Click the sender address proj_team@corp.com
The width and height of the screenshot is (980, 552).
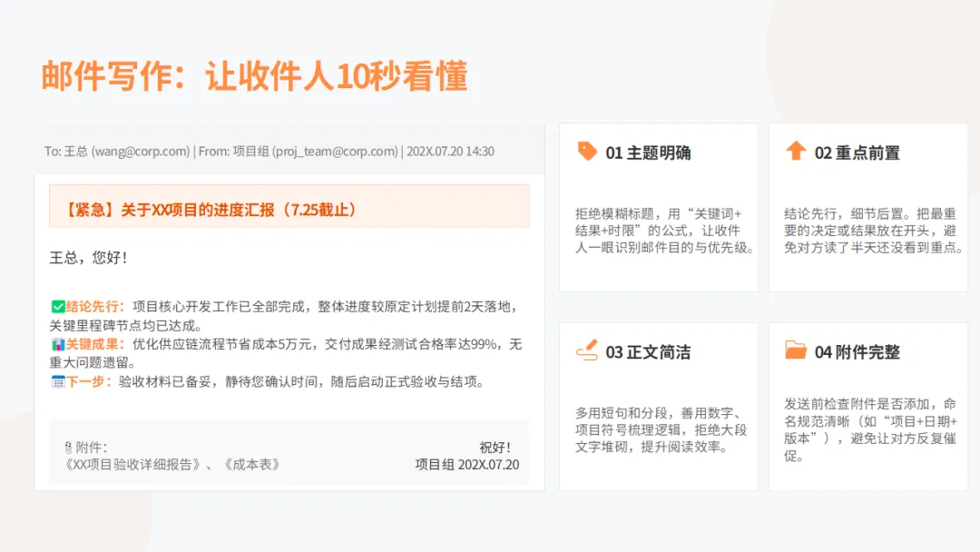334,152
